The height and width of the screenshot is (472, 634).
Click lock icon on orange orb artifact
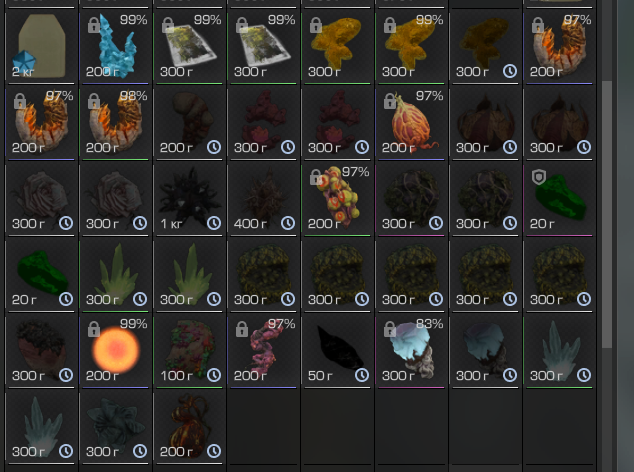coord(93,329)
